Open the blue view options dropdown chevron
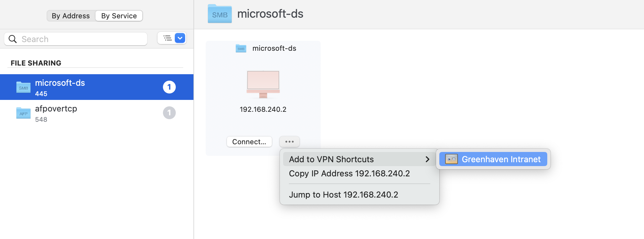Screen dimensions: 644x239 pyautogui.click(x=180, y=38)
